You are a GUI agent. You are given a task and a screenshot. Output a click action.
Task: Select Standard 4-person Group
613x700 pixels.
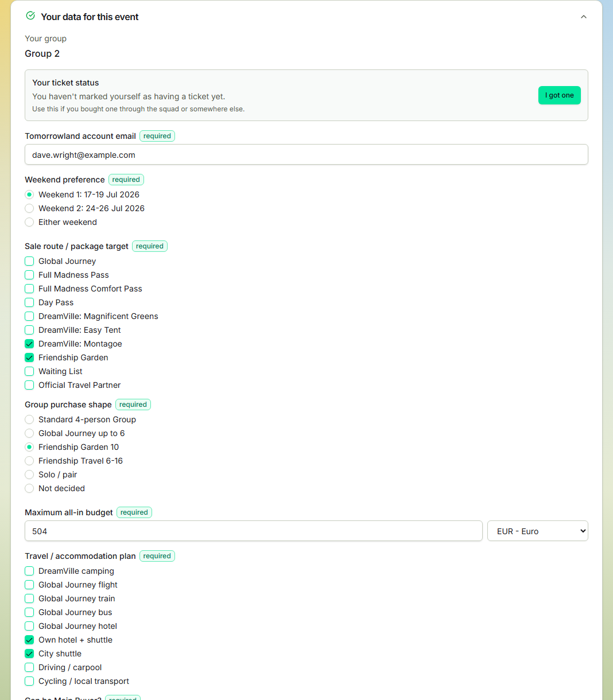pyautogui.click(x=29, y=419)
